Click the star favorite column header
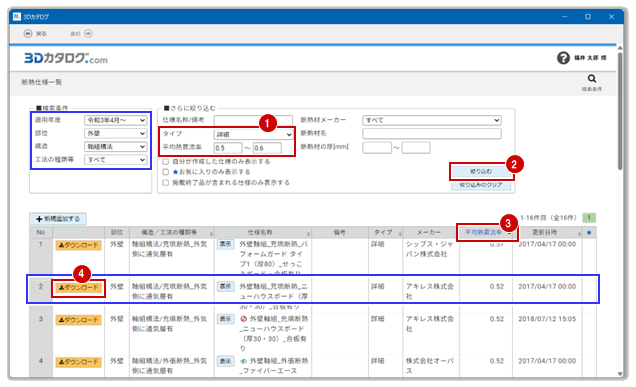The image size is (636, 387). [x=589, y=232]
